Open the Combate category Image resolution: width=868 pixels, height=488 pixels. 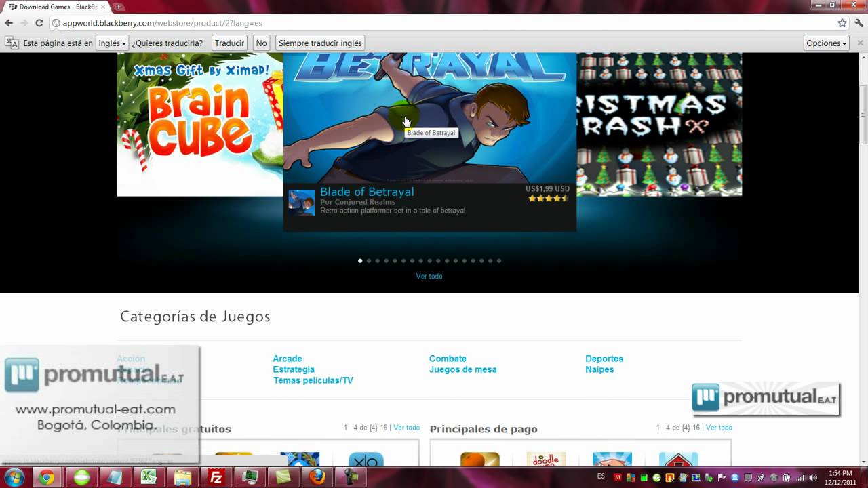pos(448,359)
